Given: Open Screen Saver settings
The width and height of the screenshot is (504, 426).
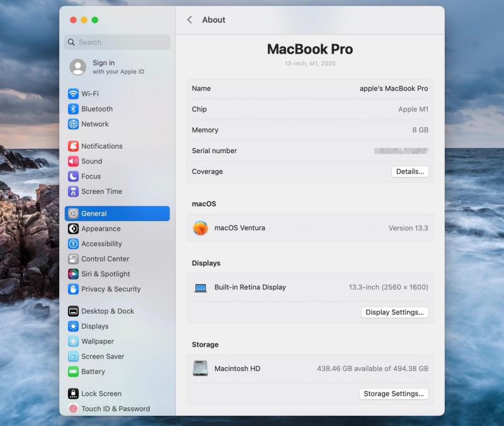Looking at the screenshot, I should (117, 357).
